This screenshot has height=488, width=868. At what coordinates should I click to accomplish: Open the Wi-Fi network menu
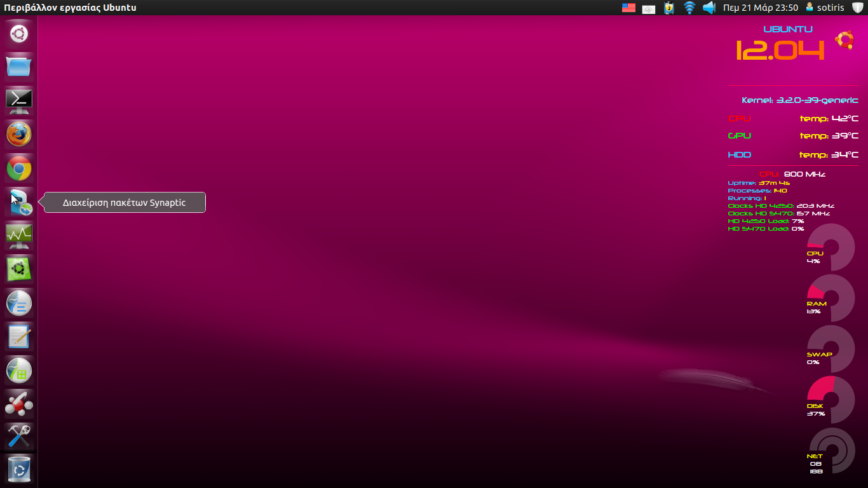coord(689,8)
